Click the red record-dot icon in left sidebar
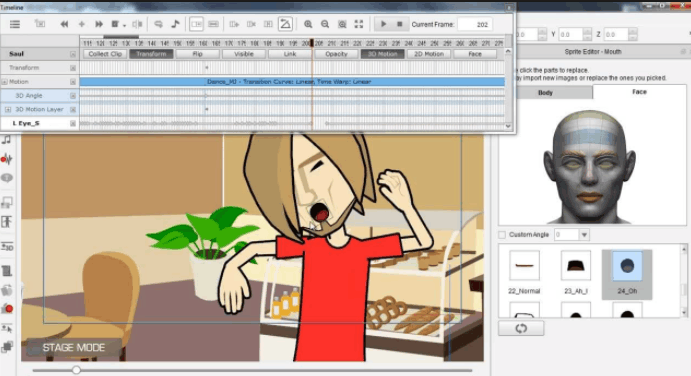Viewport: 691px width, 376px height. point(7,309)
